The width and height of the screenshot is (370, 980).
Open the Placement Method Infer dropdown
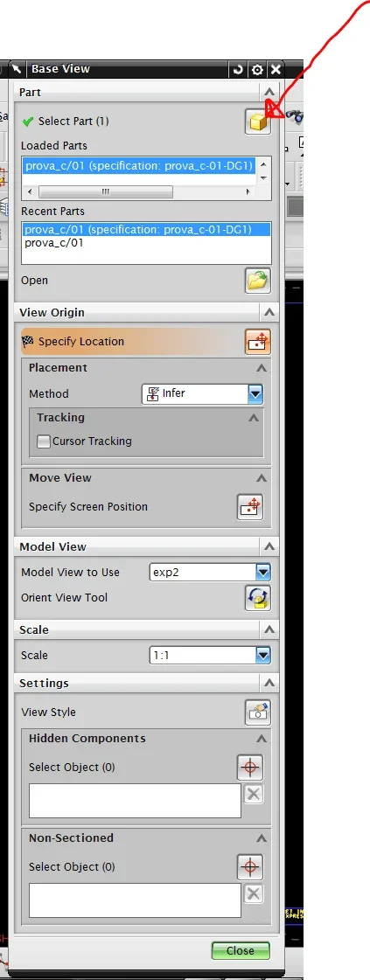click(x=203, y=393)
